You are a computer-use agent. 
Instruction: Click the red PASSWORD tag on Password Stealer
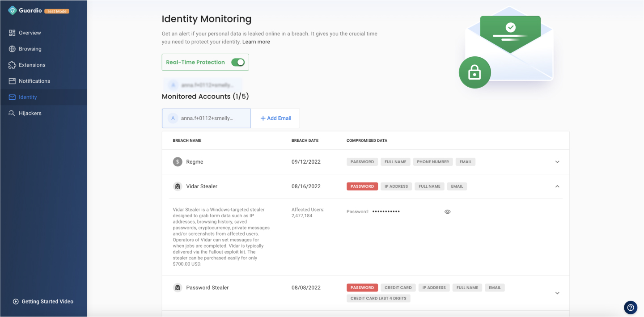pos(362,287)
